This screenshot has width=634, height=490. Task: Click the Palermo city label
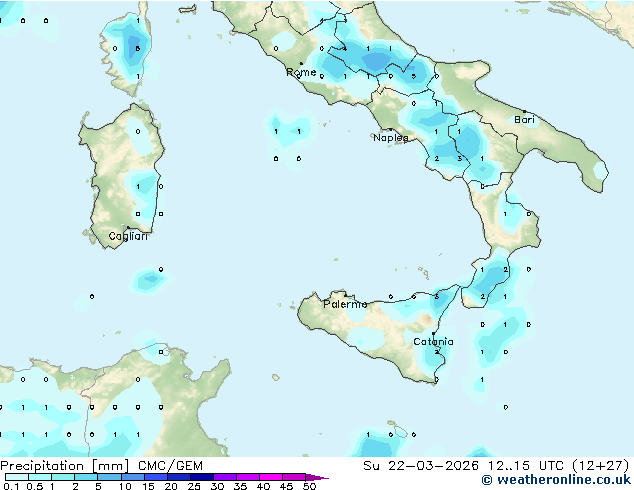click(345, 304)
